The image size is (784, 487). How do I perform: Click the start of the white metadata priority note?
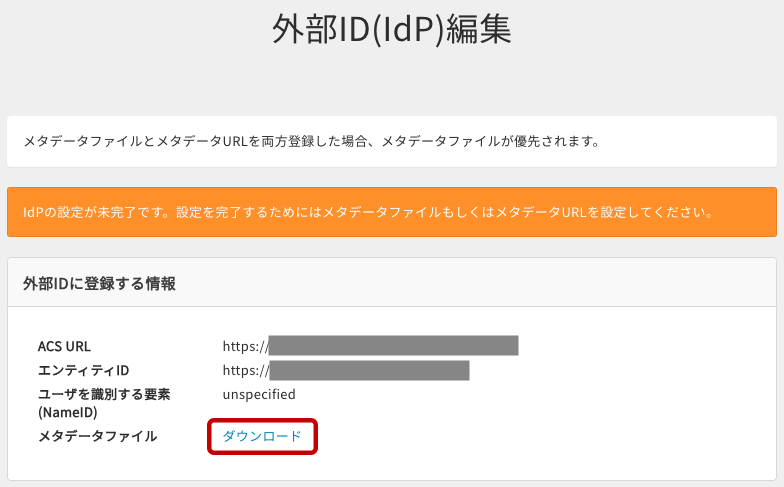[60, 141]
